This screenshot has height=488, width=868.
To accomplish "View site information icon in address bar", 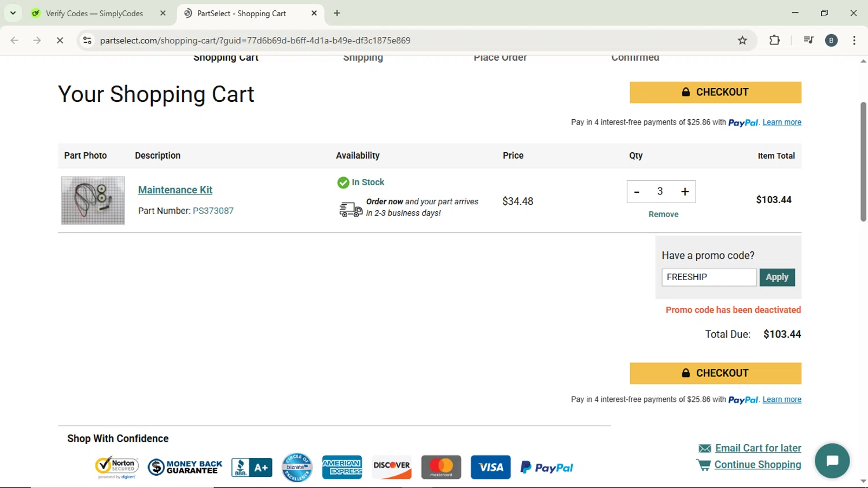I will coord(87,41).
